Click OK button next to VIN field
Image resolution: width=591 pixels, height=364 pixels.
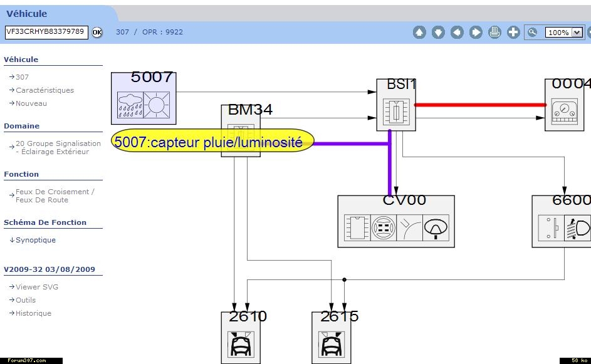97,33
